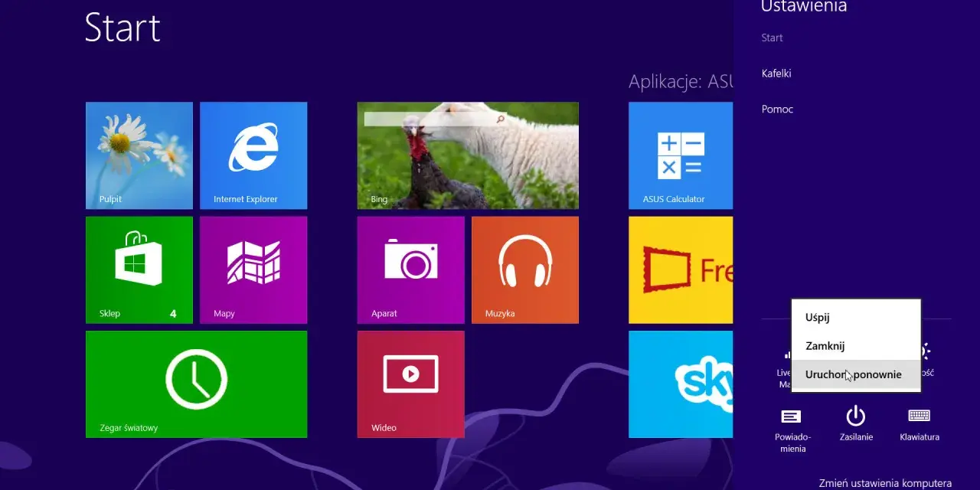Choose Uśpij from the power menu

click(x=856, y=317)
